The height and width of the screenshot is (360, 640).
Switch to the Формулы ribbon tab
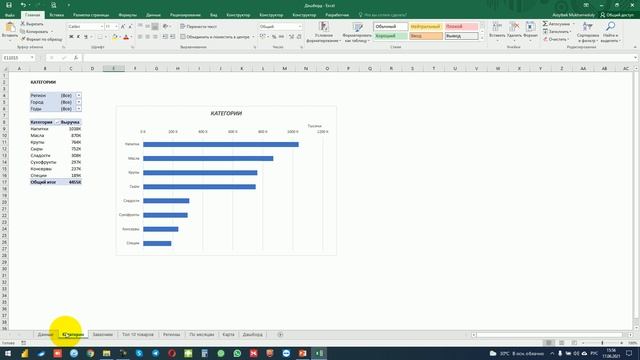[x=127, y=15]
